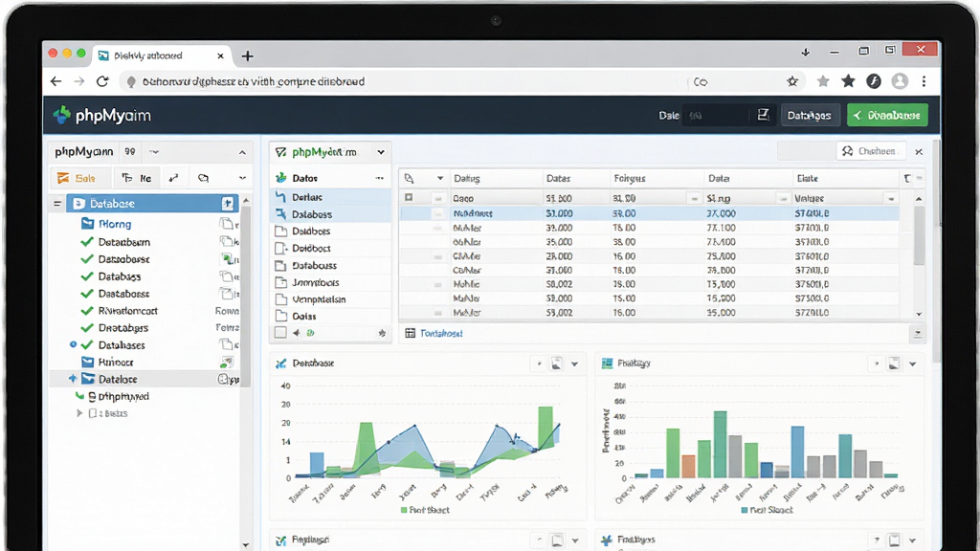Click the edit icon beside Date field
This screenshot has height=551, width=980.
(763, 115)
